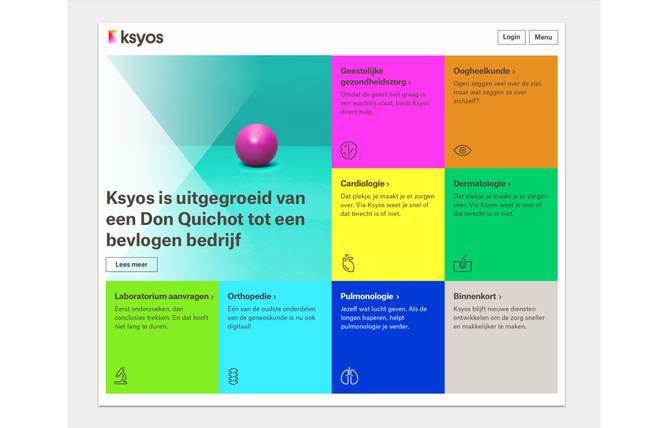Click the lungs icon in Pulmonologie tile
Image resolution: width=668 pixels, height=428 pixels.
[x=349, y=376]
